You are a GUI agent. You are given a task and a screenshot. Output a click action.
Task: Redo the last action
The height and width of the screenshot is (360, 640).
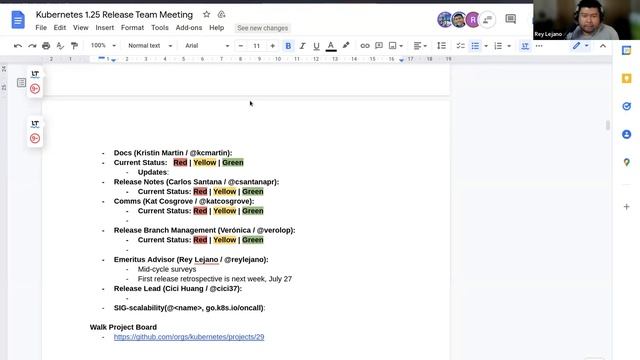32,46
